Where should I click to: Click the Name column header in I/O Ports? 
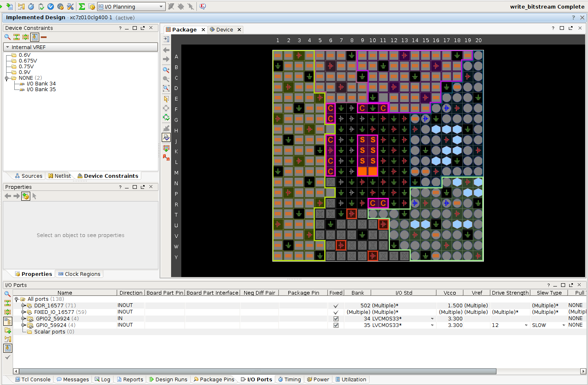[65, 293]
